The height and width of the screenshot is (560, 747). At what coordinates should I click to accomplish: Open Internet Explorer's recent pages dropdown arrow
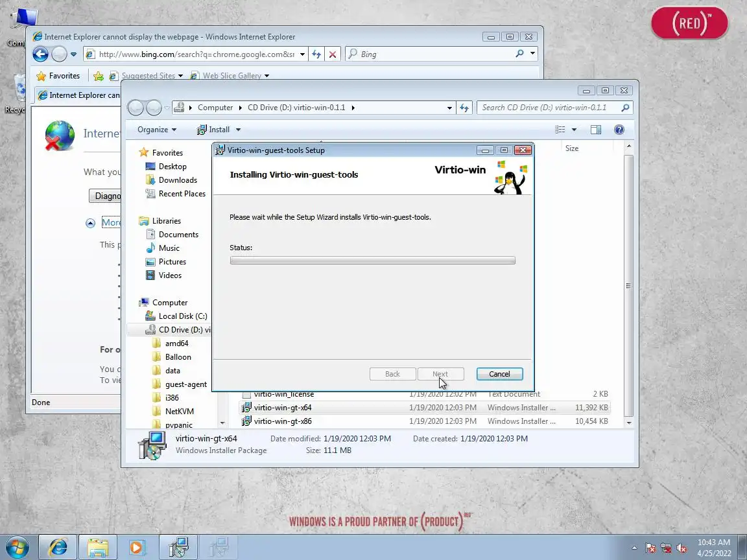[73, 54]
